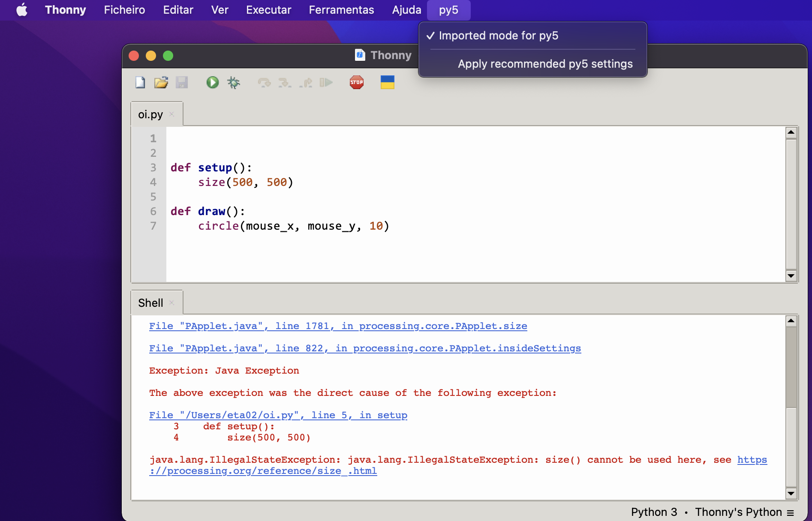Close the Shell panel tab
Image resolution: width=812 pixels, height=521 pixels.
click(x=171, y=302)
